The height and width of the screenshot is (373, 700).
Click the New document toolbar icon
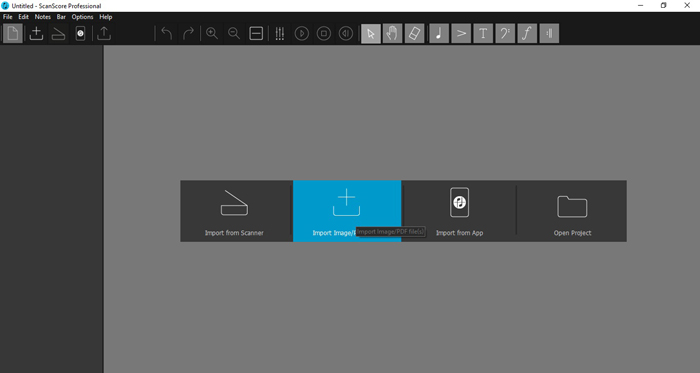click(12, 33)
